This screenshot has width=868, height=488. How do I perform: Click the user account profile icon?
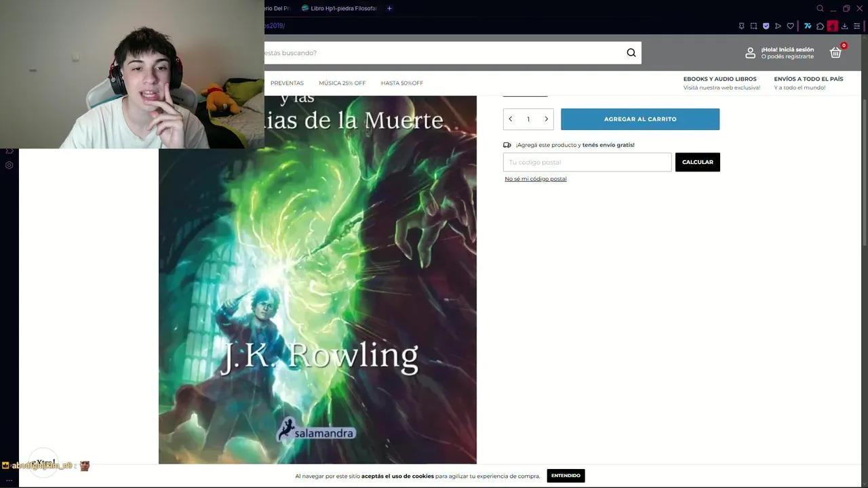750,53
